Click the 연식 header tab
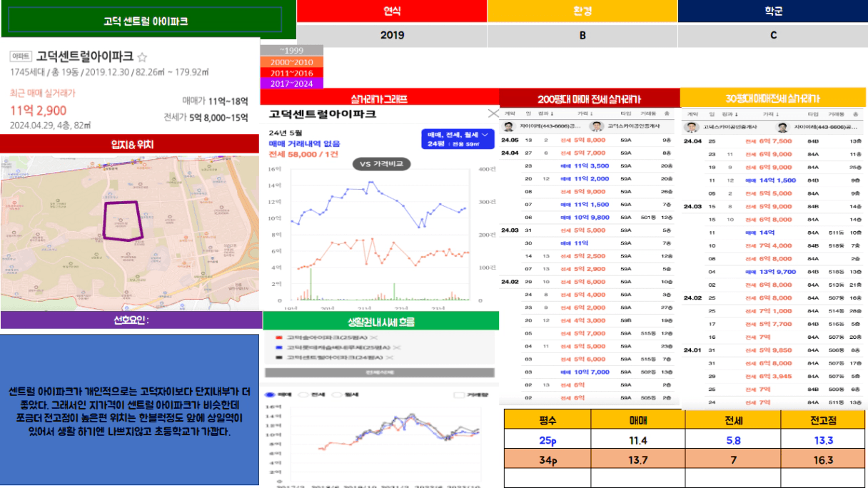Image resolution: width=868 pixels, height=488 pixels. (x=392, y=11)
